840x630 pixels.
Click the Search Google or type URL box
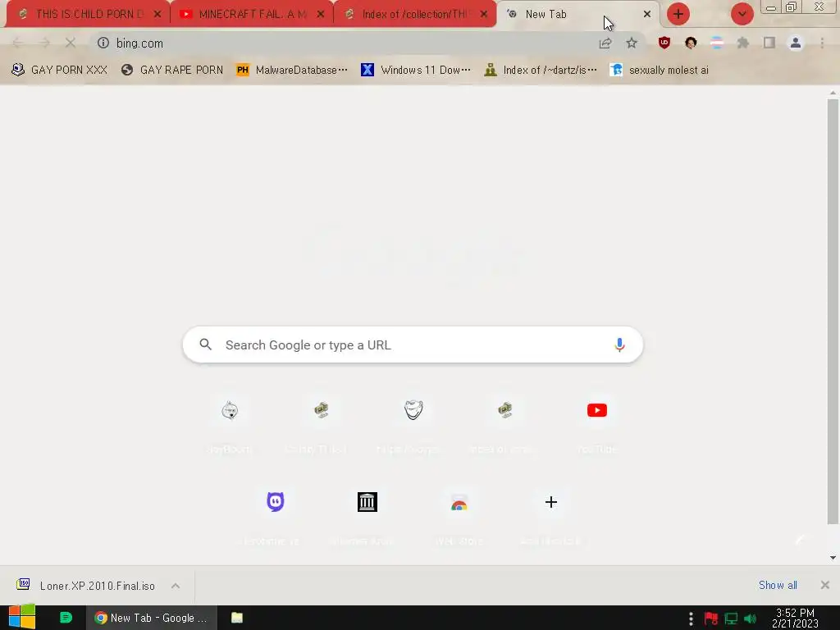click(x=413, y=345)
